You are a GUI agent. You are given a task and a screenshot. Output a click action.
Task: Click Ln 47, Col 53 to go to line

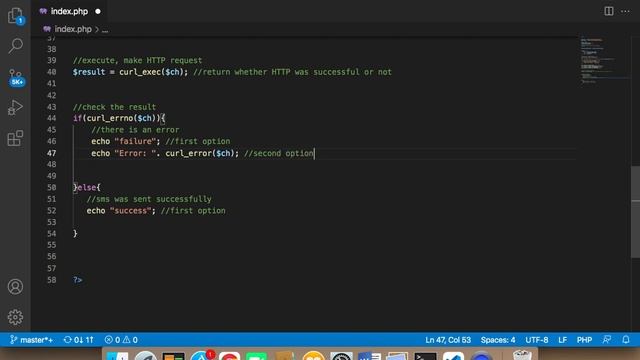click(x=448, y=340)
